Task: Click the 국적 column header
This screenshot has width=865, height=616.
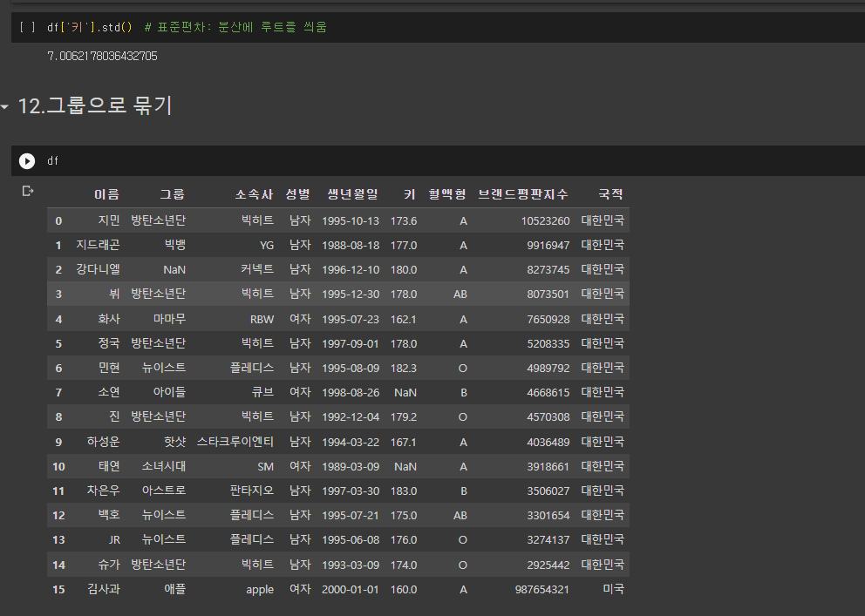Action: [x=610, y=194]
